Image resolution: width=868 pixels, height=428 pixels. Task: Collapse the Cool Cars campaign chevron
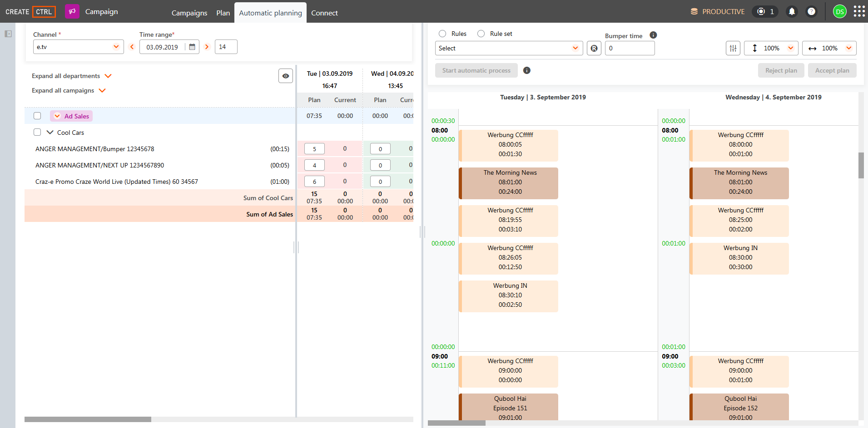(x=50, y=132)
